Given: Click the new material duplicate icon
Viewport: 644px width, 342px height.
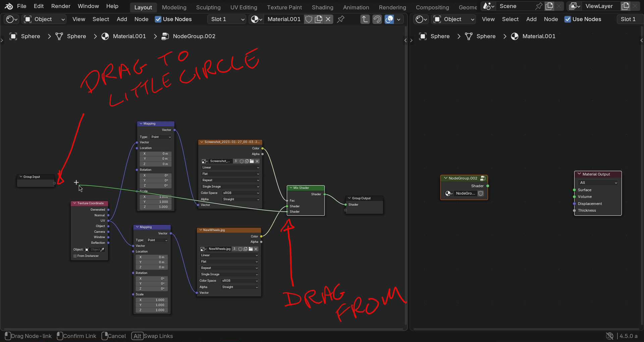Looking at the screenshot, I should point(319,19).
